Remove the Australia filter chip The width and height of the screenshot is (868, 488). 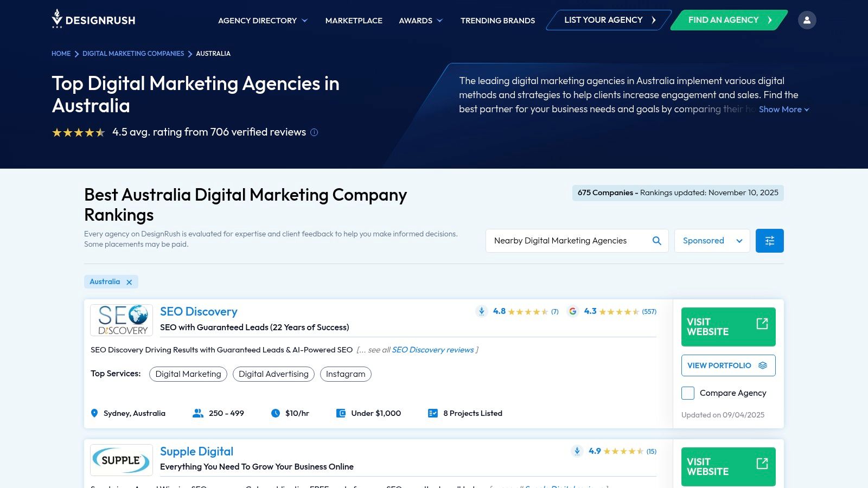pyautogui.click(x=129, y=281)
